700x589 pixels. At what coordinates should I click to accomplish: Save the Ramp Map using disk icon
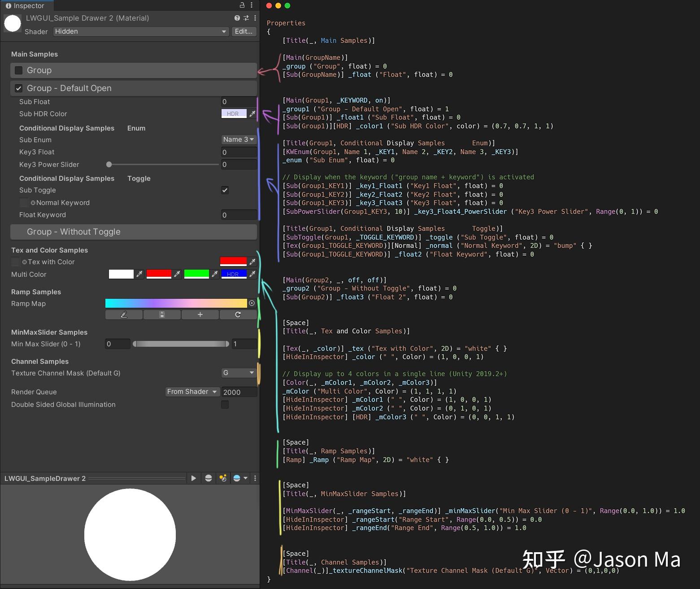point(162,314)
